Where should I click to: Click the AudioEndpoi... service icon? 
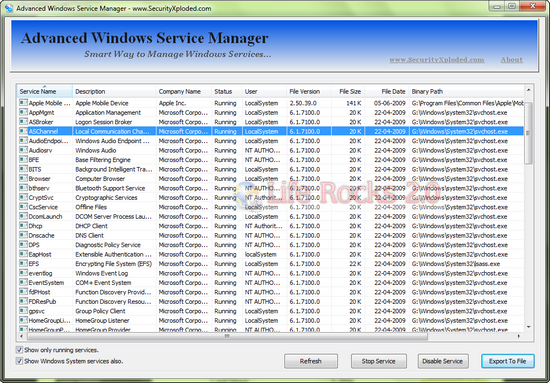pyautogui.click(x=23, y=141)
